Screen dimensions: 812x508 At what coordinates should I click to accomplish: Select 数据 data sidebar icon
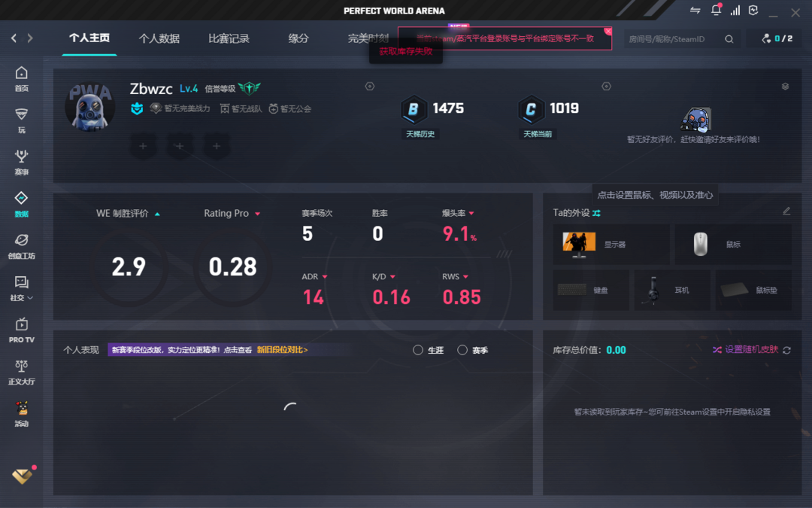pyautogui.click(x=21, y=204)
